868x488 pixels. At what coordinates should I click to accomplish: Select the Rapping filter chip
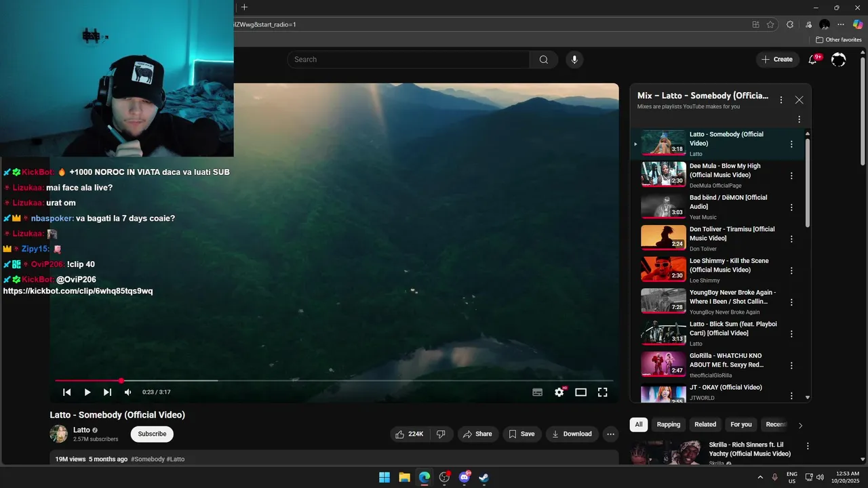[x=668, y=424]
